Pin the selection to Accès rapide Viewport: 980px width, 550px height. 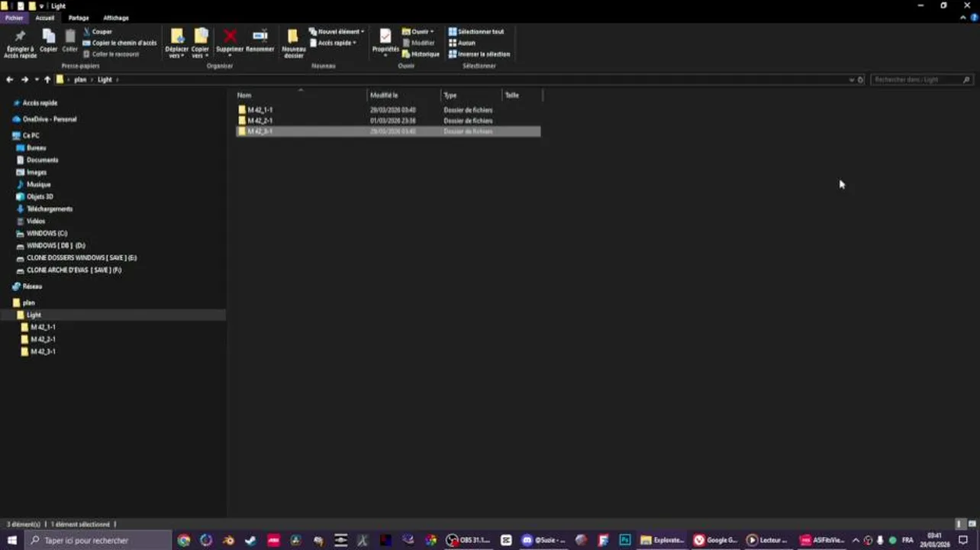tap(20, 44)
